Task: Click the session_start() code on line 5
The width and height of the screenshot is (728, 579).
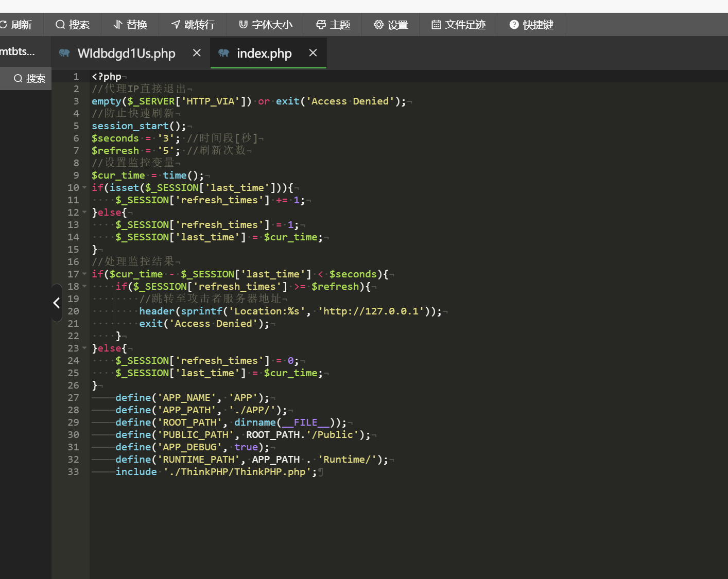Action: pos(138,126)
